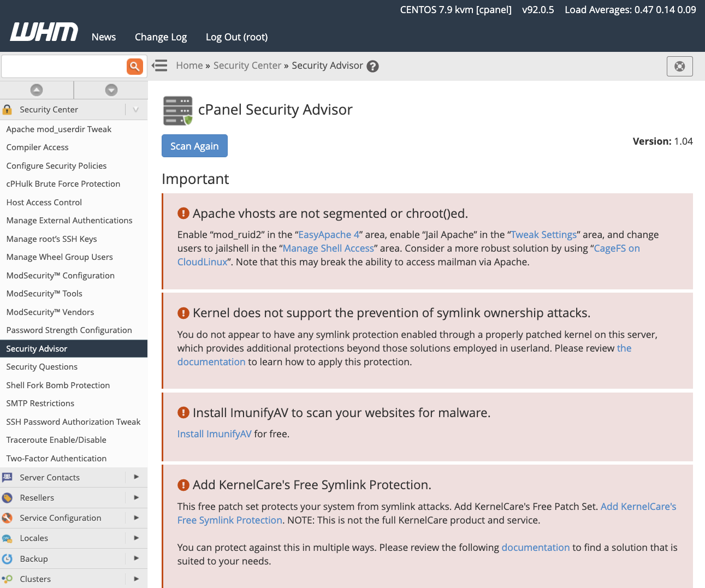Screen dimensions: 705x588
Task: Expand the Backup sidebar section
Action: [x=136, y=559]
